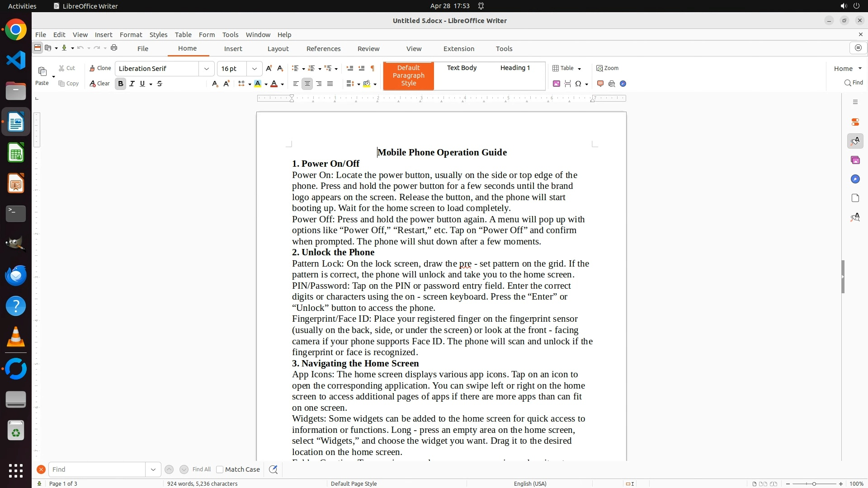Justify paragraph alignment icon

click(330, 84)
